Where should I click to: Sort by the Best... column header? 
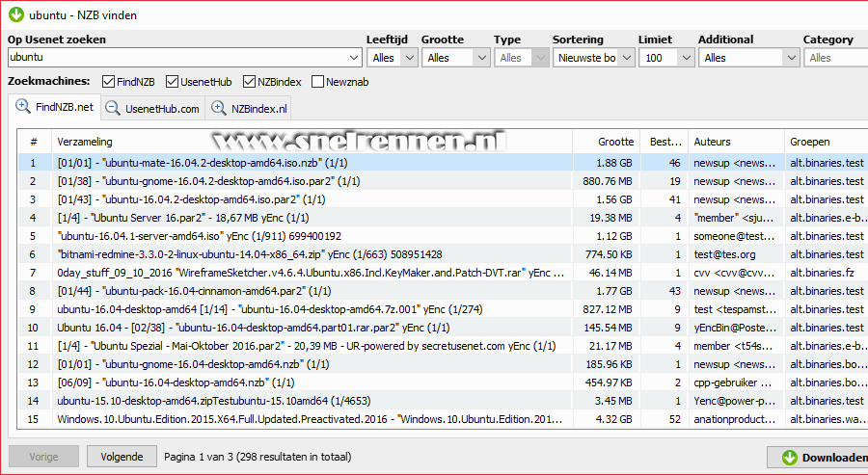tap(665, 142)
